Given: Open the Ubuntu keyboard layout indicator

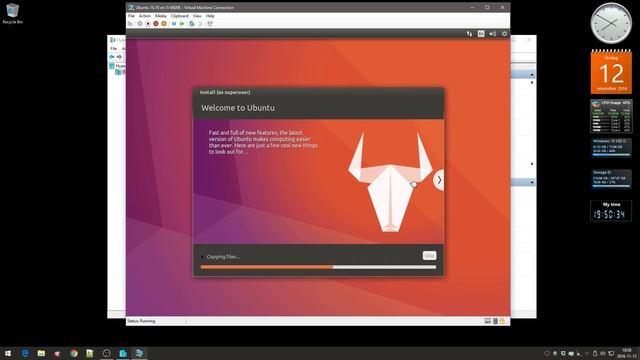Looking at the screenshot, I should [481, 34].
